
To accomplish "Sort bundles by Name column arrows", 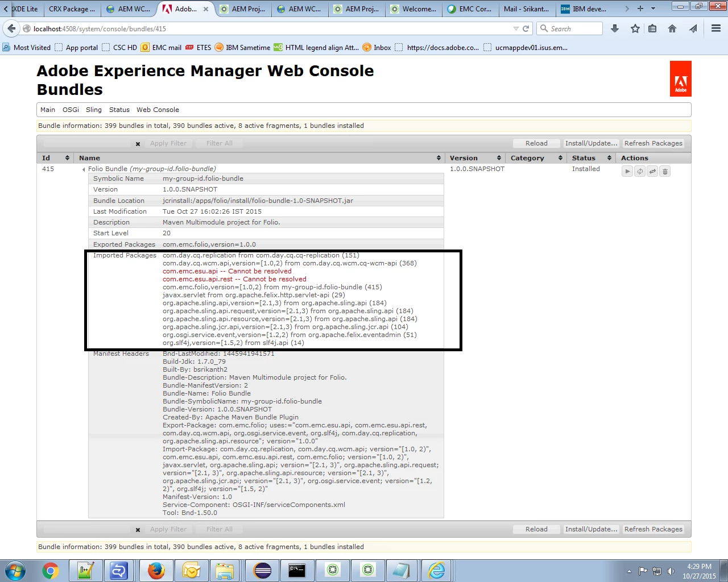I will 439,158.
